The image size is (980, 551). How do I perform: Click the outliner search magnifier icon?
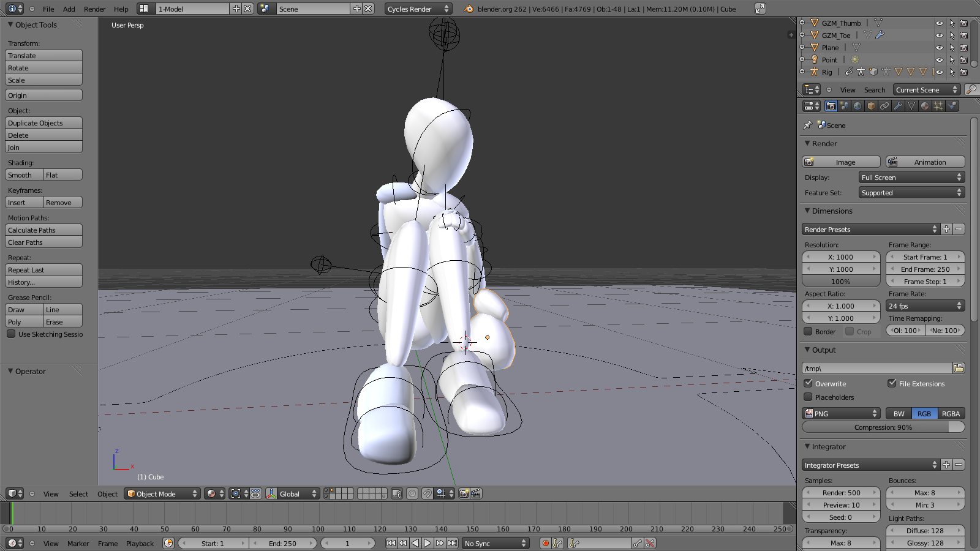coord(971,90)
